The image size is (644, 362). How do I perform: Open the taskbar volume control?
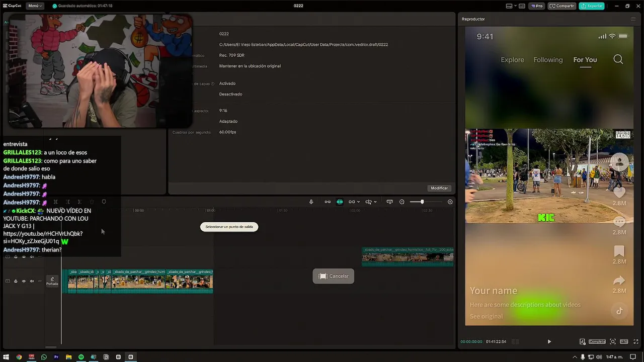pos(599,357)
